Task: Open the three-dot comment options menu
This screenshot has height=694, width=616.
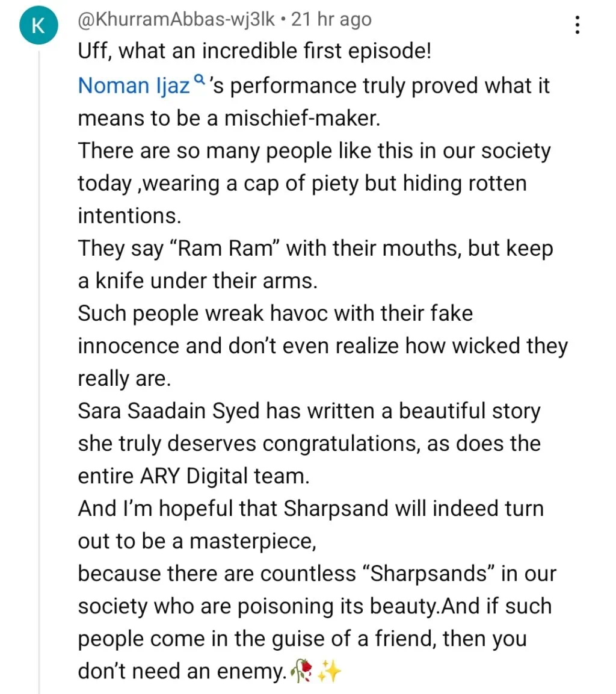Action: point(577,25)
